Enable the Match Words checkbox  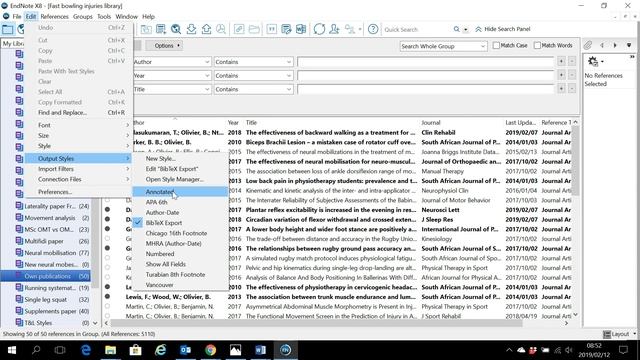pyautogui.click(x=537, y=45)
